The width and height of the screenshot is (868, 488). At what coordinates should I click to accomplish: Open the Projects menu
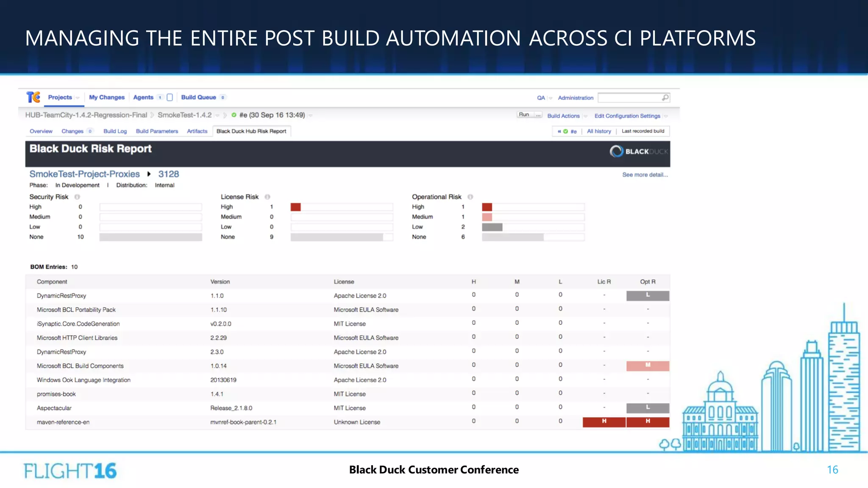tap(60, 97)
